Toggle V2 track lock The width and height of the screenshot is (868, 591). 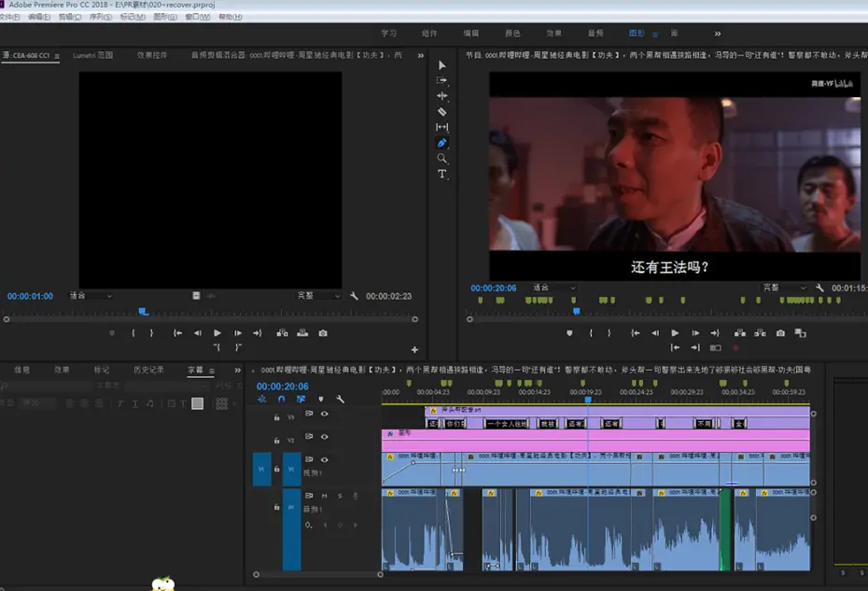277,441
